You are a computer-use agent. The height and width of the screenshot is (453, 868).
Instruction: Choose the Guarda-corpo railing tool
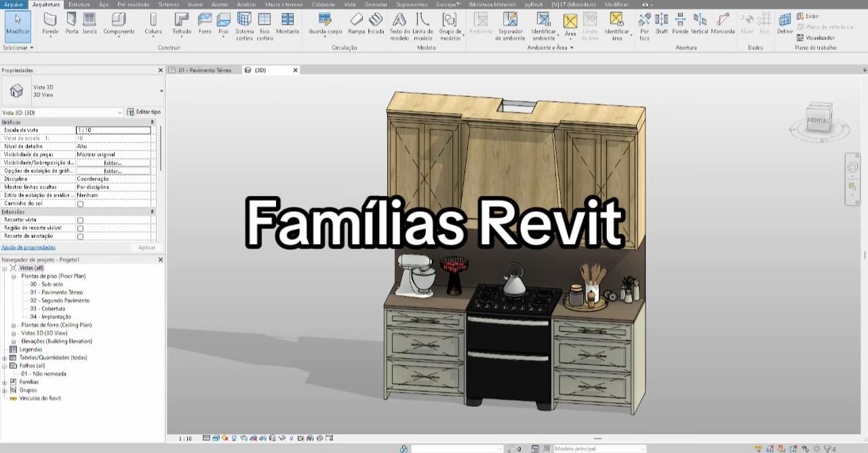coord(325,23)
